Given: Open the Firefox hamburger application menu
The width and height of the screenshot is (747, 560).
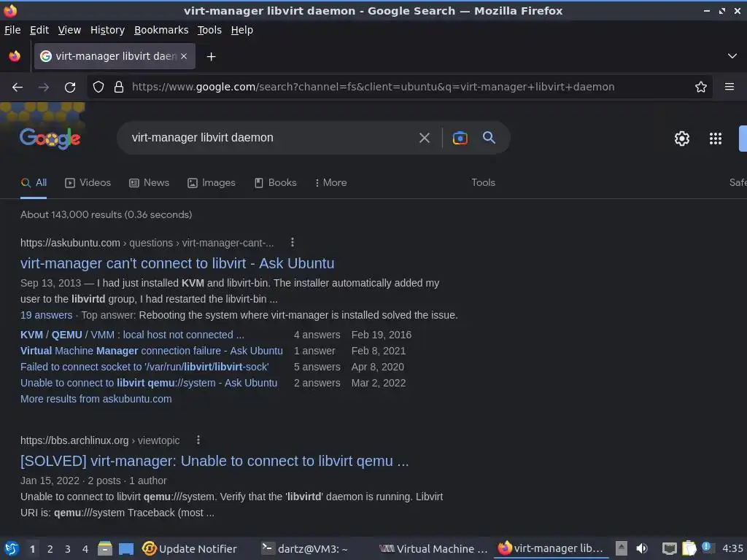Looking at the screenshot, I should [x=729, y=87].
